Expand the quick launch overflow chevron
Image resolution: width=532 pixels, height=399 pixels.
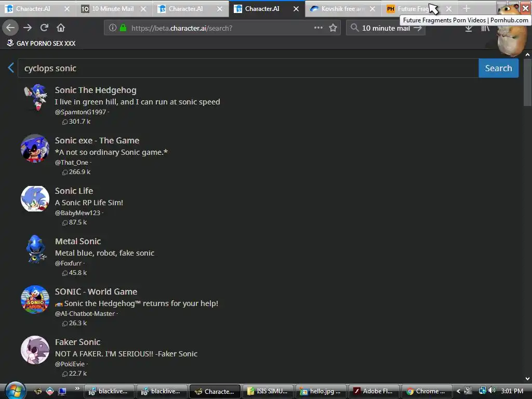point(77,389)
